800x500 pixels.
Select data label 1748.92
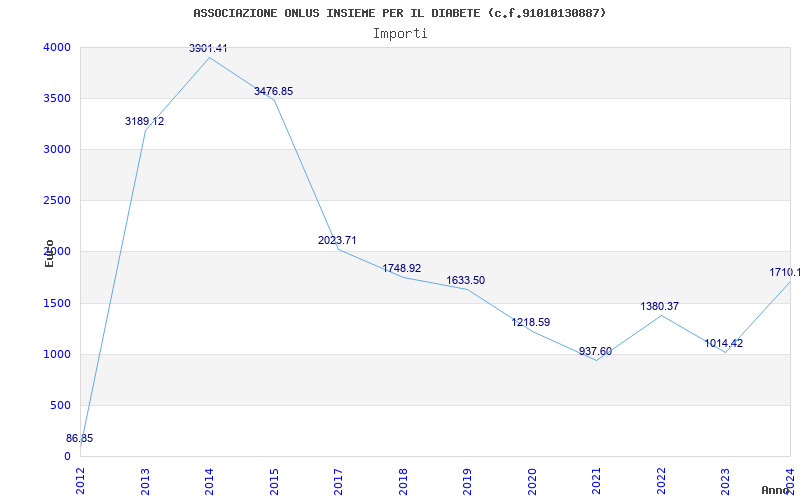pos(402,268)
